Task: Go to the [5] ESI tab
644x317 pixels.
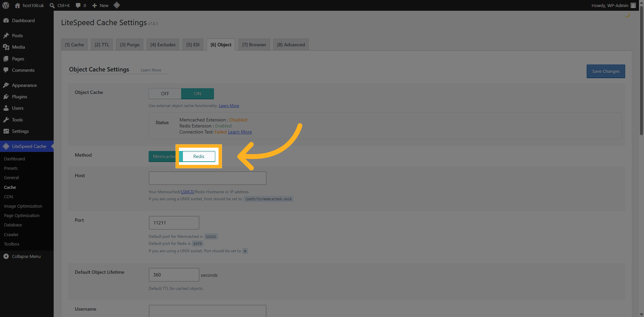Action: point(193,45)
